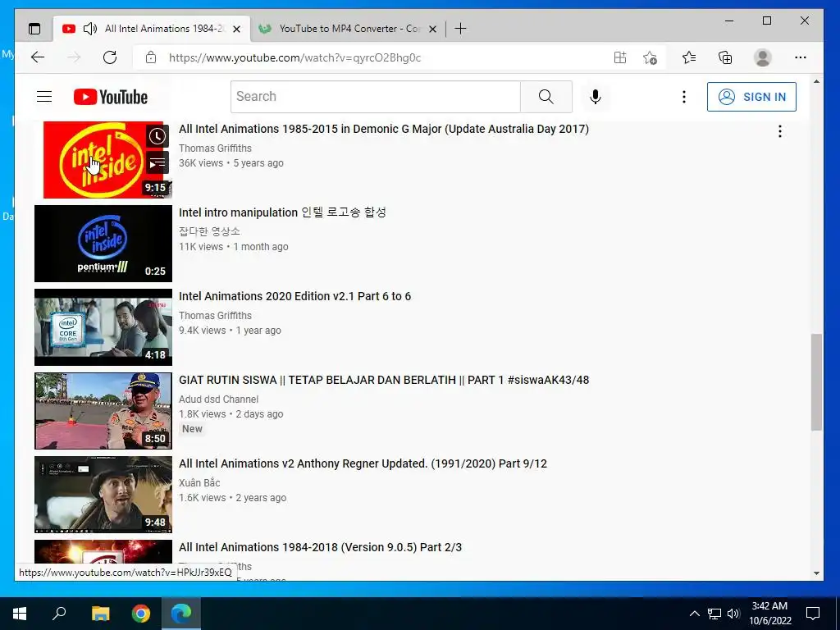Open the Intel Inside red thumbnail video
This screenshot has width=840, height=630.
[103, 160]
